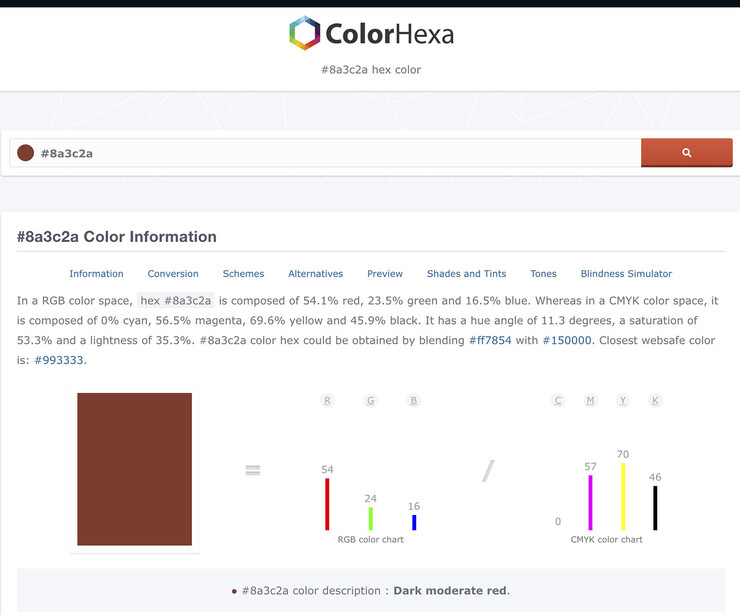
Task: Follow the #ff7854 color link
Action: click(x=490, y=340)
